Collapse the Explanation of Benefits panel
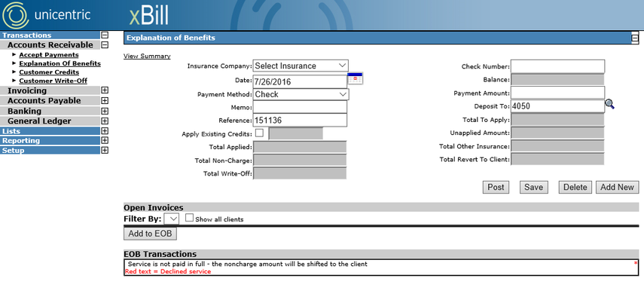 click(x=635, y=38)
